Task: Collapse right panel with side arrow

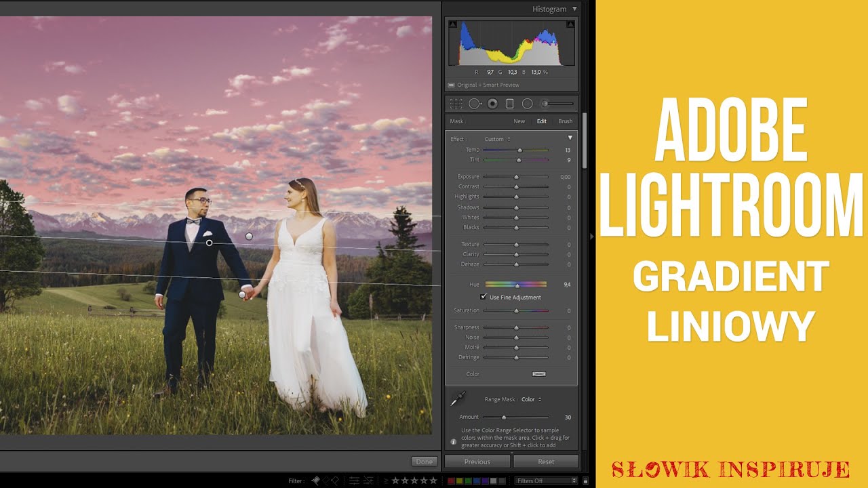Action: (x=591, y=236)
